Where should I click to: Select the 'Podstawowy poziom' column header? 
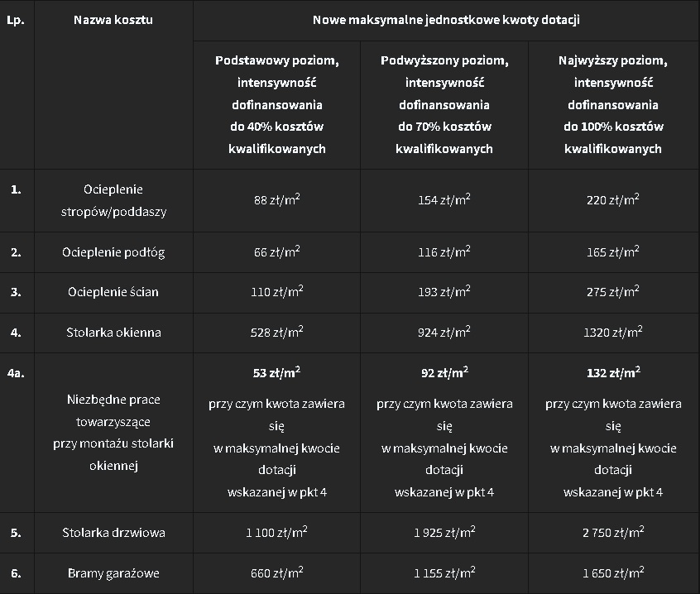(x=277, y=104)
